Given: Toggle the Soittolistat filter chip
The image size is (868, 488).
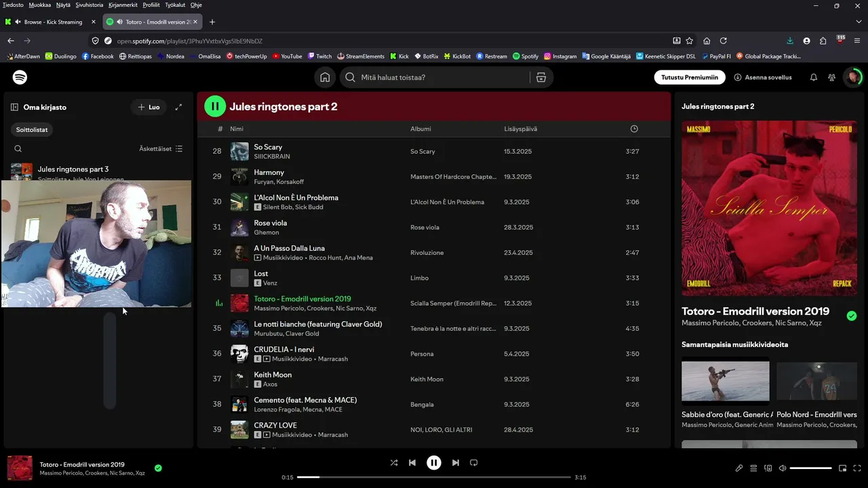Looking at the screenshot, I should pyautogui.click(x=32, y=129).
